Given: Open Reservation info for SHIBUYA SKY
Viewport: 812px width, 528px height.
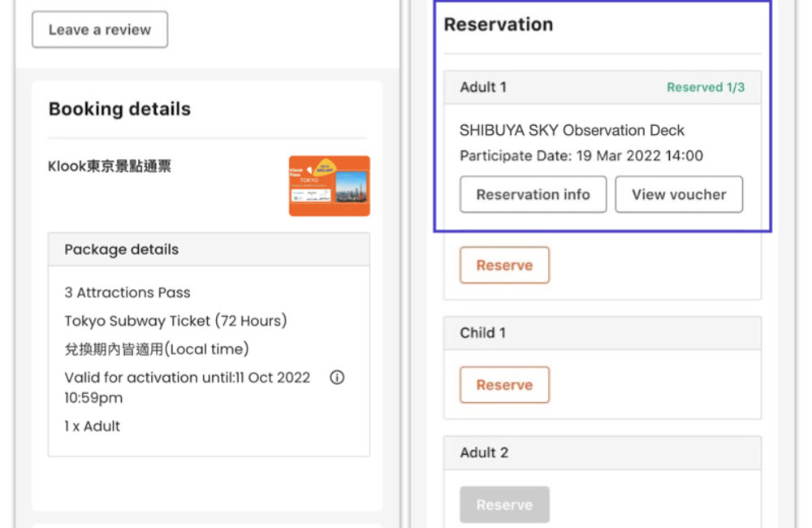Looking at the screenshot, I should [x=533, y=195].
